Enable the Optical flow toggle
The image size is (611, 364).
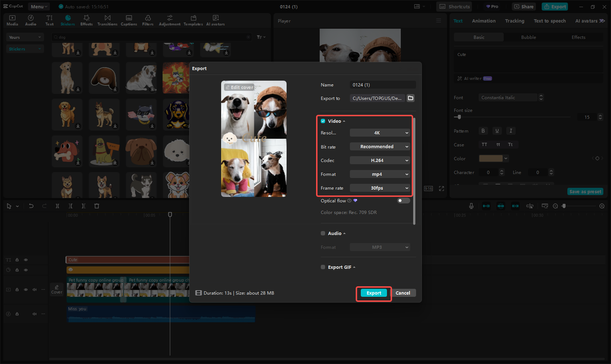pyautogui.click(x=402, y=200)
